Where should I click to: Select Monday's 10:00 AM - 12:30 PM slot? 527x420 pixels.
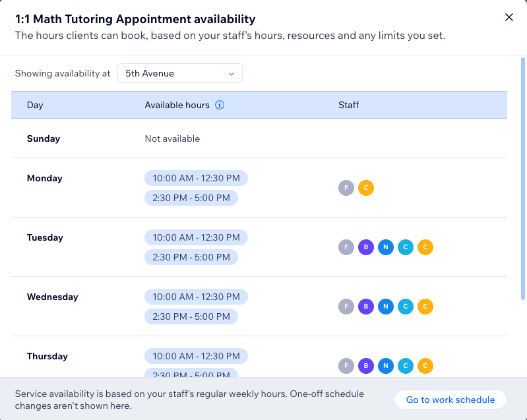[x=197, y=178]
